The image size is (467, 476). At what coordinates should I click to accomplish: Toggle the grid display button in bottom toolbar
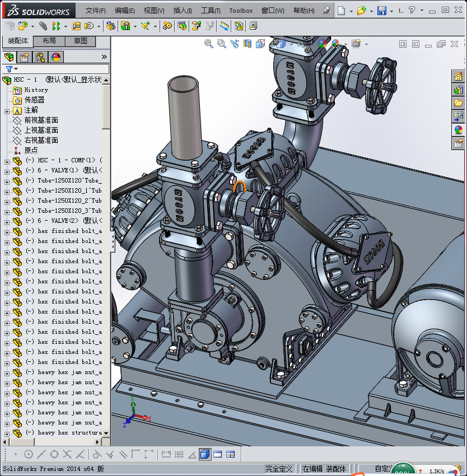point(179,454)
